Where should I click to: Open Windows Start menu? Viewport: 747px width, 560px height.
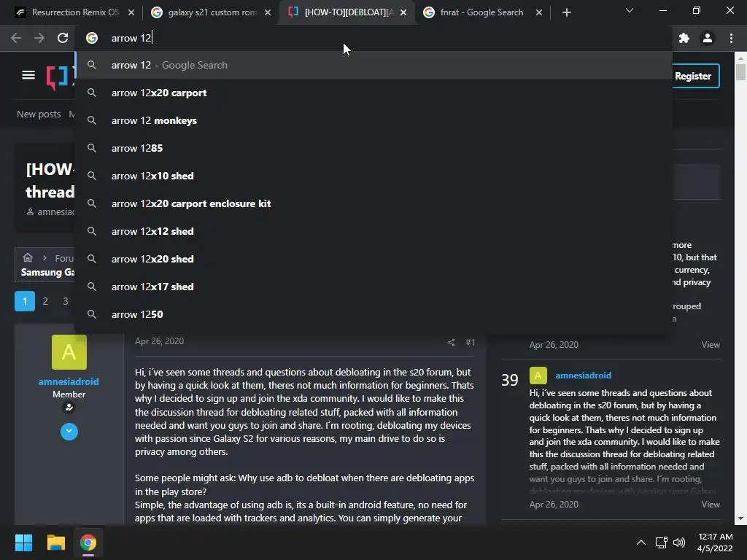(23, 542)
